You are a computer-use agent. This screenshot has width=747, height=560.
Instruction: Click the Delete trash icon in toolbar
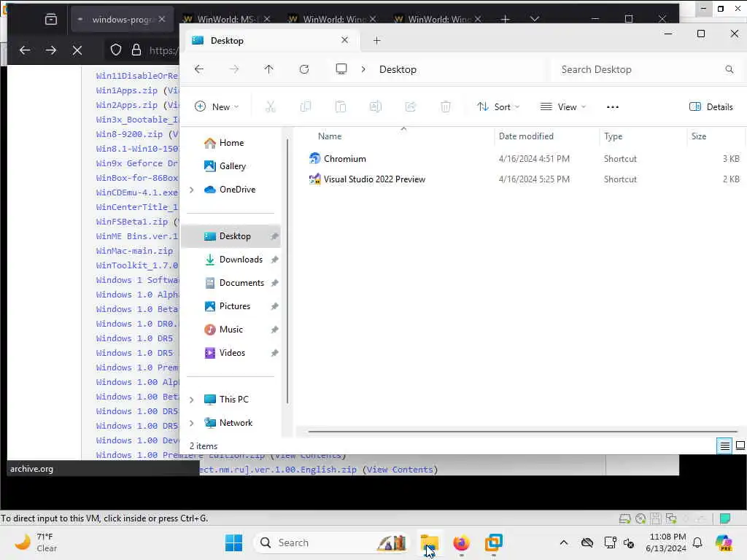446,106
